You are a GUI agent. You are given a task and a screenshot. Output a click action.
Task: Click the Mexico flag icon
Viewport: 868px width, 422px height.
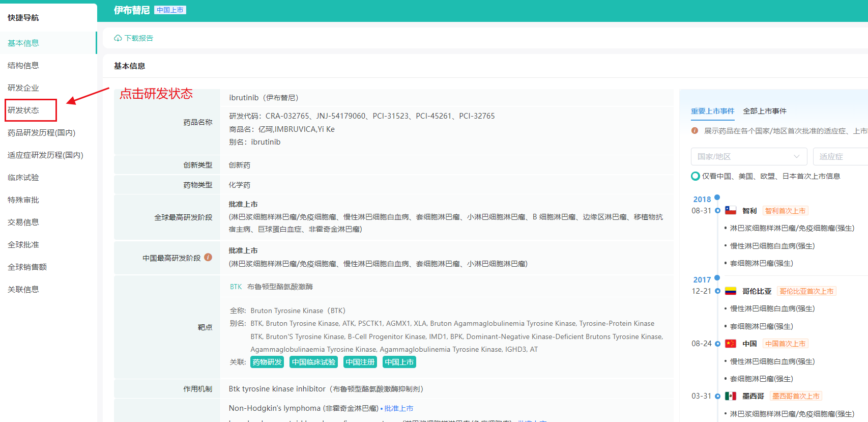coord(731,396)
